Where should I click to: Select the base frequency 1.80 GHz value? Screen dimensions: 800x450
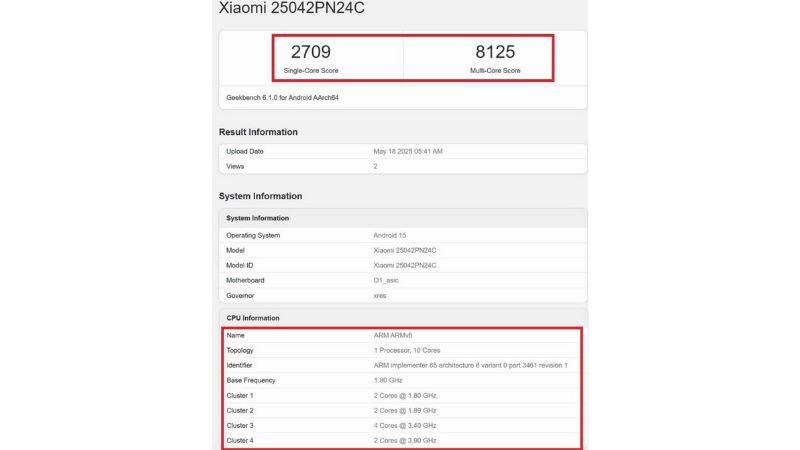(388, 380)
